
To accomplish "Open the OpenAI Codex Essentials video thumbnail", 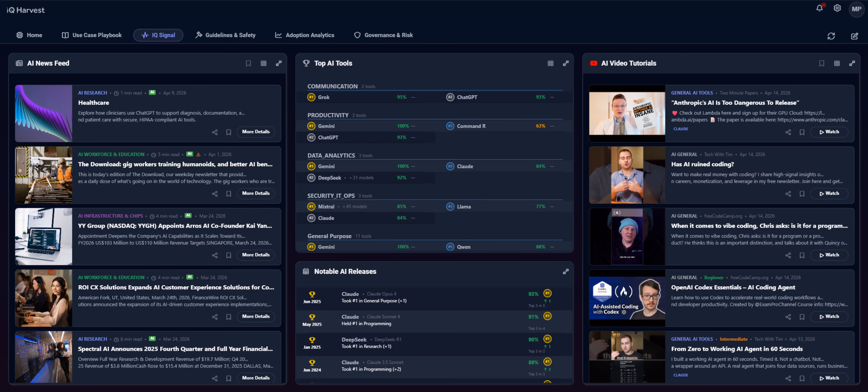I will coord(627,298).
